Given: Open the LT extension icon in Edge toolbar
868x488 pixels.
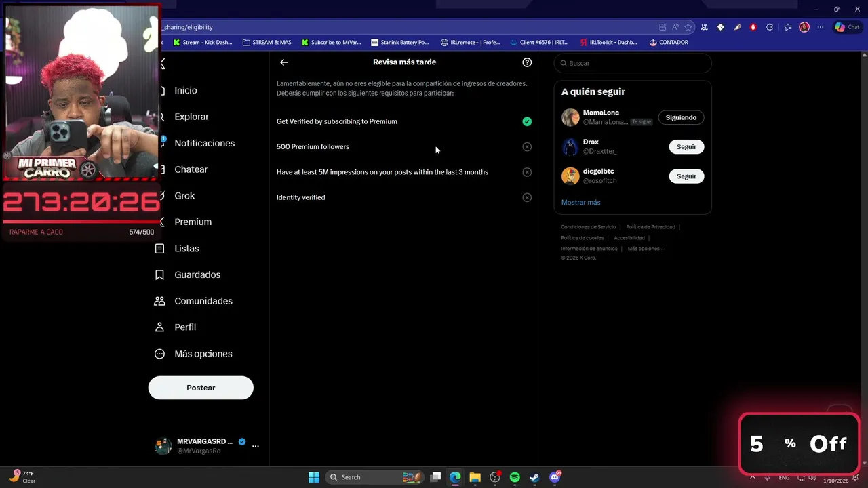Looking at the screenshot, I should [705, 27].
